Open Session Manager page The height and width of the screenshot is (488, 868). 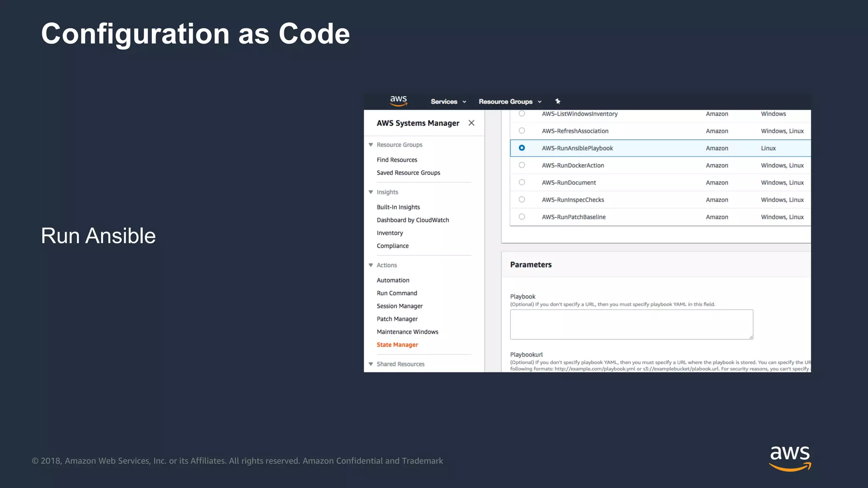pyautogui.click(x=399, y=306)
